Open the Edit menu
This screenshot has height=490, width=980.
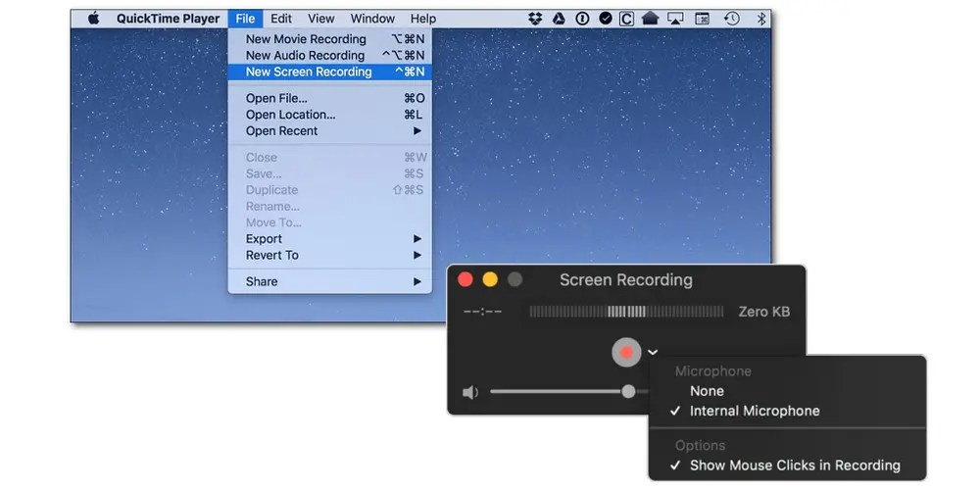pyautogui.click(x=281, y=19)
